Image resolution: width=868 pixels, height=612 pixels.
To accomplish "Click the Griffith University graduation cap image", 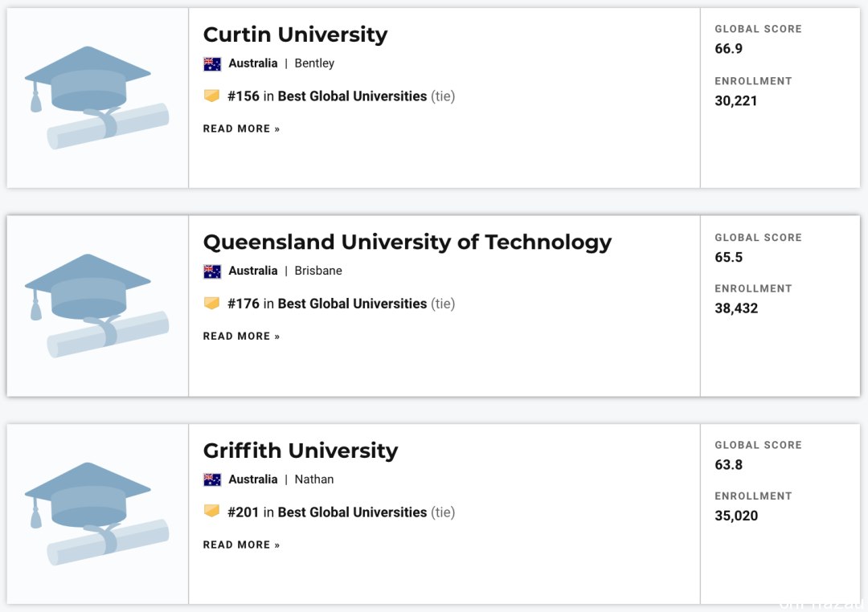I will pos(97,514).
